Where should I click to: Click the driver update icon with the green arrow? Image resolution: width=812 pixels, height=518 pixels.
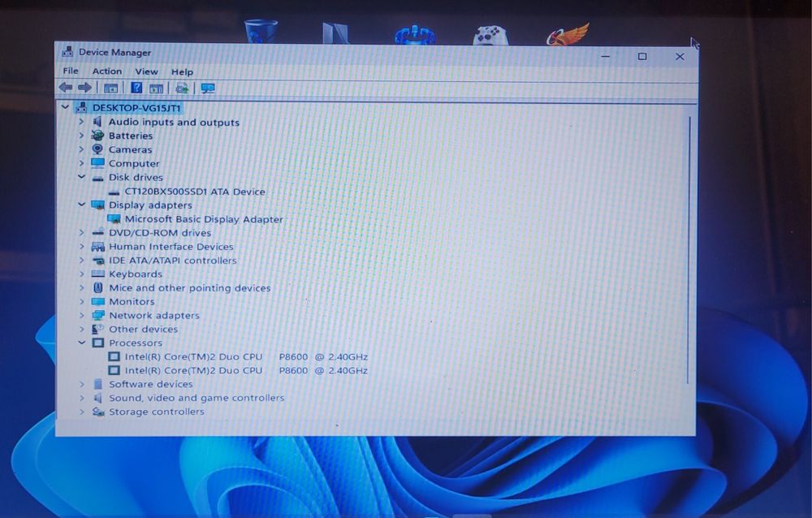pyautogui.click(x=182, y=88)
